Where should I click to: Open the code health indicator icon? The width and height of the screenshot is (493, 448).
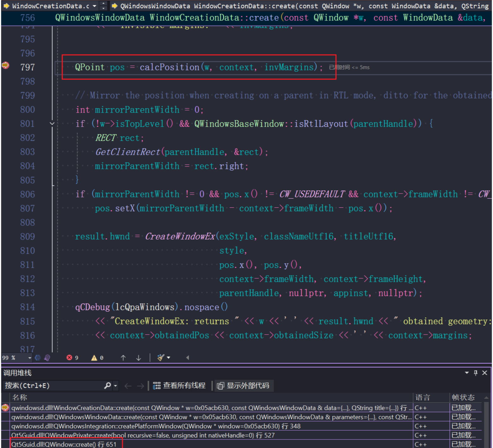pyautogui.click(x=38, y=358)
